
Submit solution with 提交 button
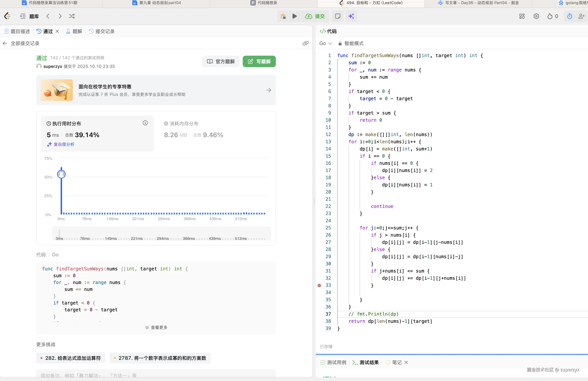(x=315, y=16)
